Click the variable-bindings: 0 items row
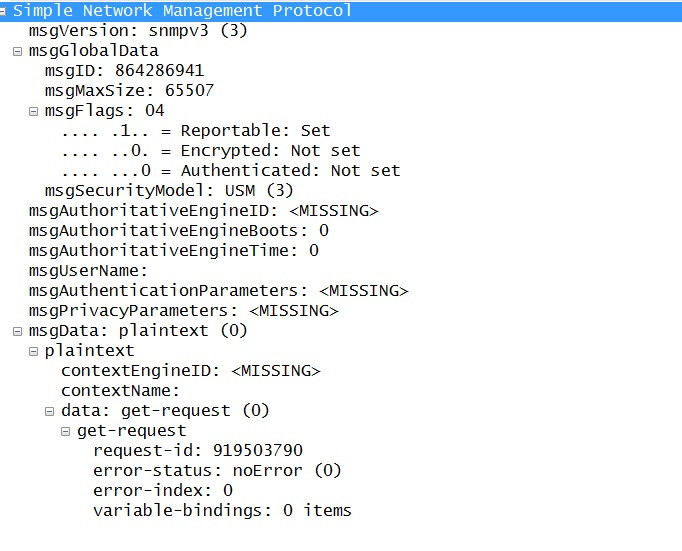The width and height of the screenshot is (682, 551). point(222,511)
